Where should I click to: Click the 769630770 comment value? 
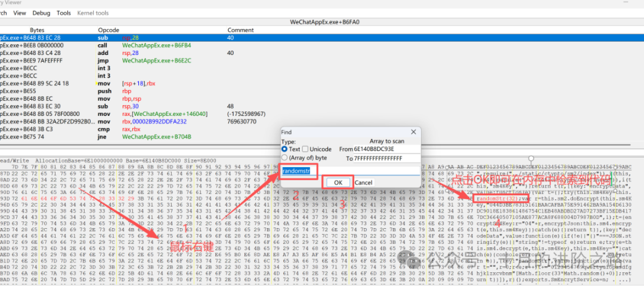tap(242, 122)
